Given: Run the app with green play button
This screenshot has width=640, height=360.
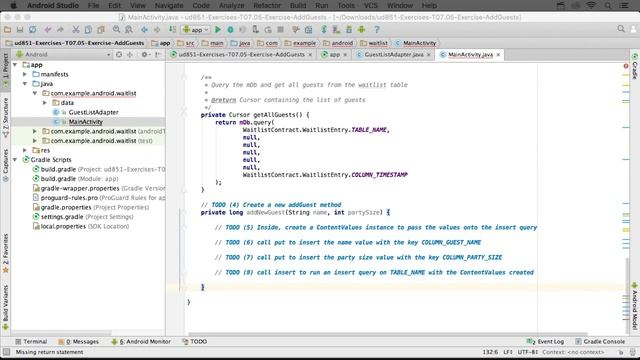Looking at the screenshot, I should pyautogui.click(x=218, y=30).
